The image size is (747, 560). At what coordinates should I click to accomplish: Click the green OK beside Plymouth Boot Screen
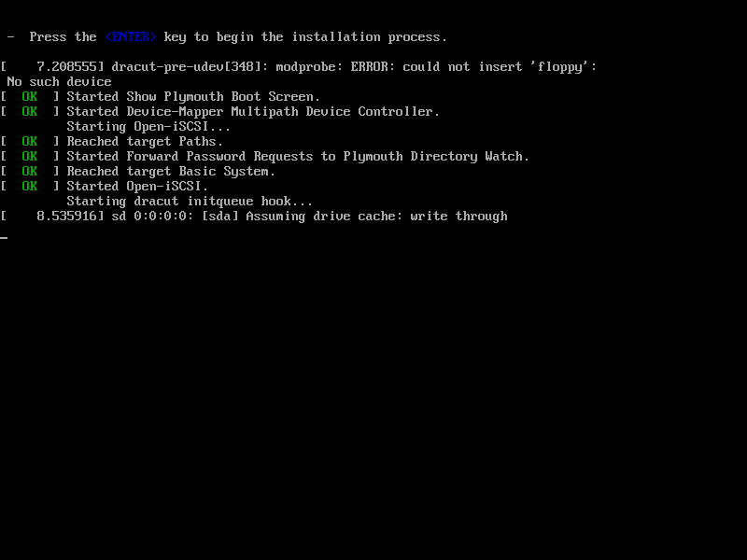point(30,97)
